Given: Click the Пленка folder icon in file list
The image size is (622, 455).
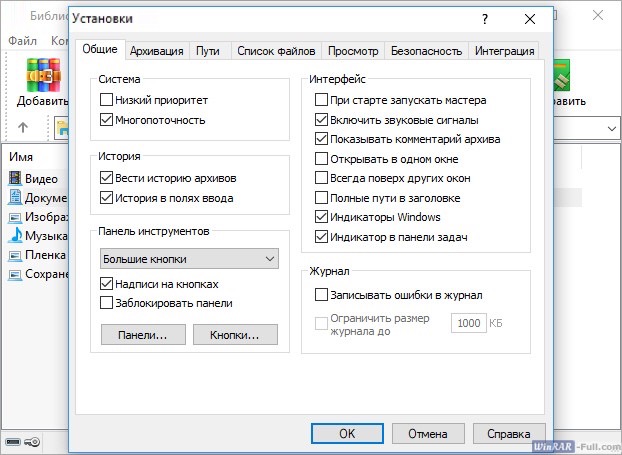Looking at the screenshot, I should coord(15,255).
